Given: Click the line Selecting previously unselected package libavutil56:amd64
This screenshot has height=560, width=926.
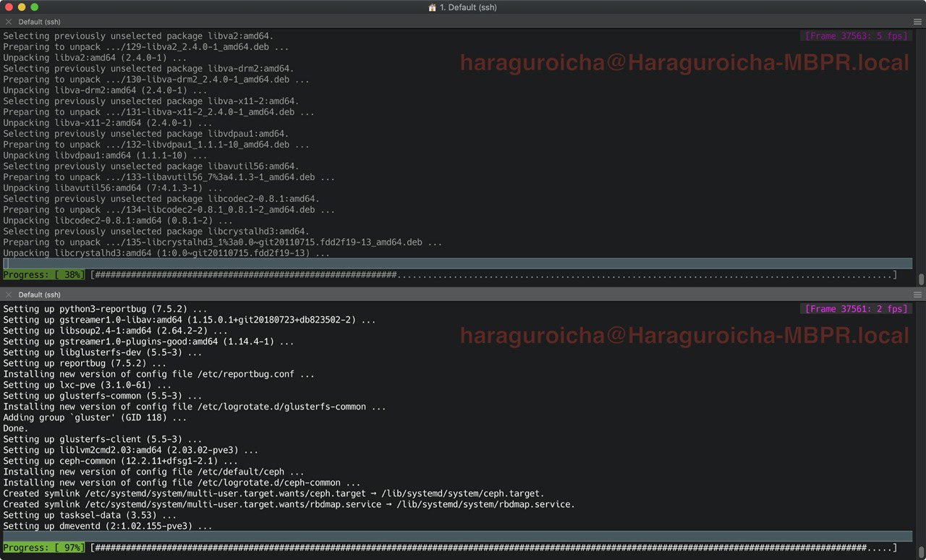Looking at the screenshot, I should [x=151, y=166].
